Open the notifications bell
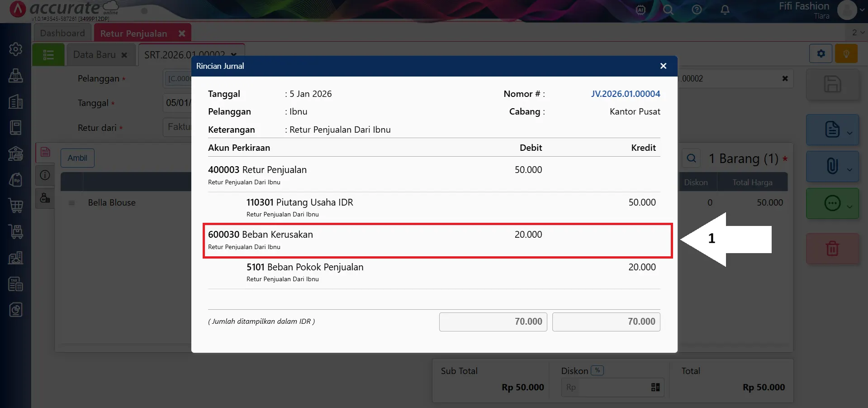Viewport: 868px width, 408px height. (x=725, y=10)
